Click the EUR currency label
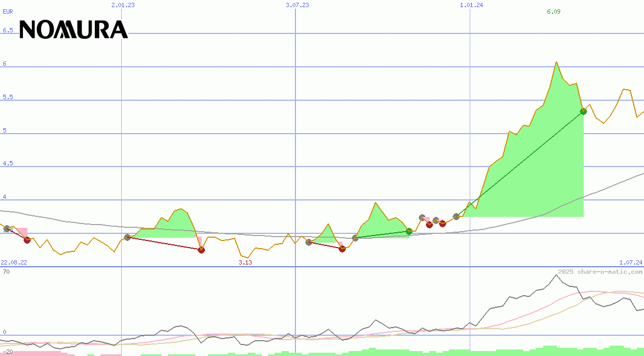 [8, 12]
